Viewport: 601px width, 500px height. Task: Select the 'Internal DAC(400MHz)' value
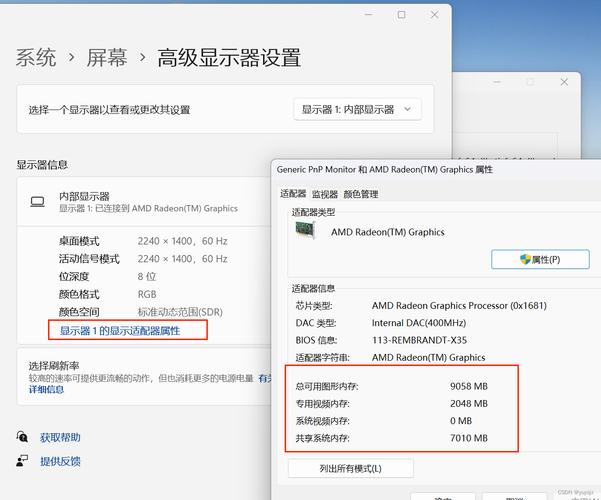click(x=419, y=323)
